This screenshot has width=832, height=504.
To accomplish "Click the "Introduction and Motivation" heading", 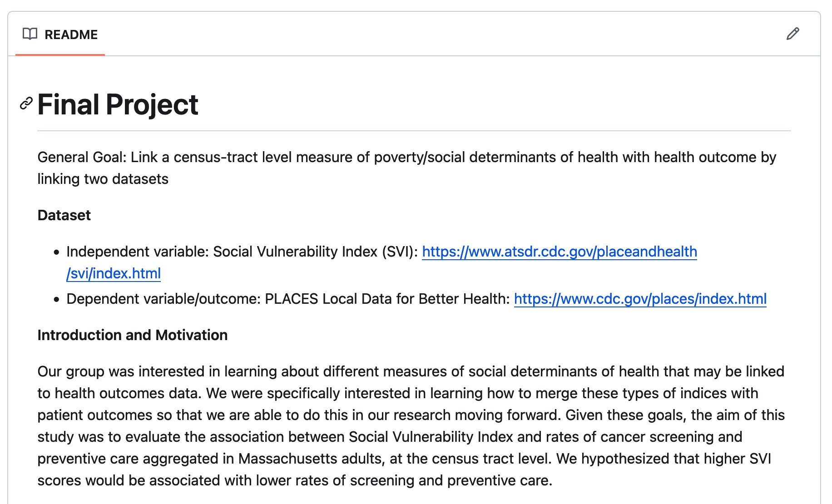I will pos(132,335).
